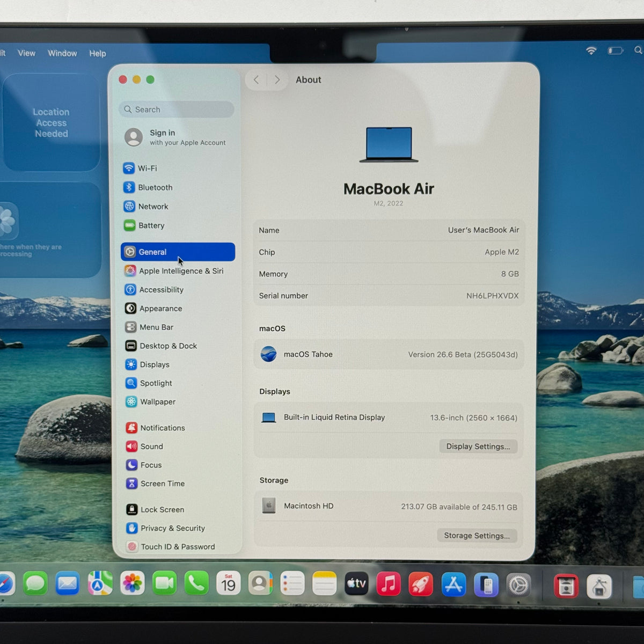Open Bluetooth settings in the sidebar
The image size is (644, 644).
pos(177,187)
